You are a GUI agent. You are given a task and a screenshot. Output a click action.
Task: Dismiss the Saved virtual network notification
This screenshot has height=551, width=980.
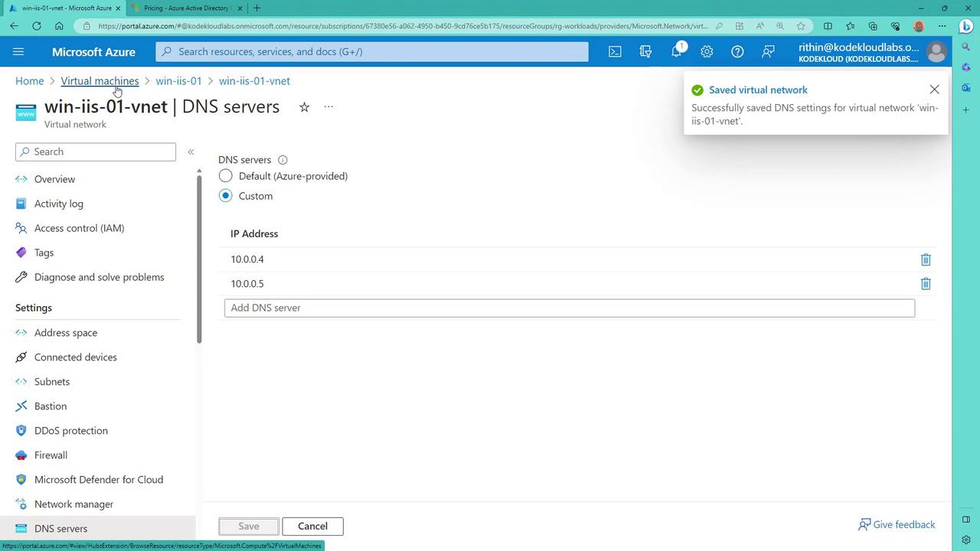(x=934, y=90)
